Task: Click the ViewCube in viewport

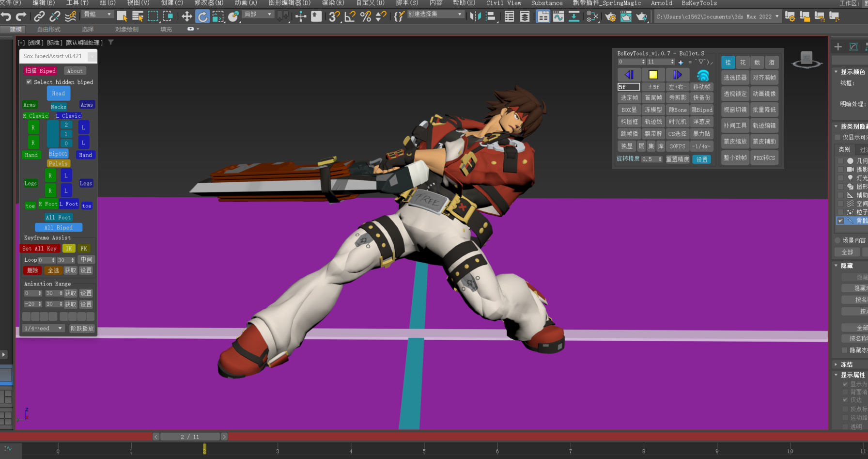Action: [x=806, y=61]
